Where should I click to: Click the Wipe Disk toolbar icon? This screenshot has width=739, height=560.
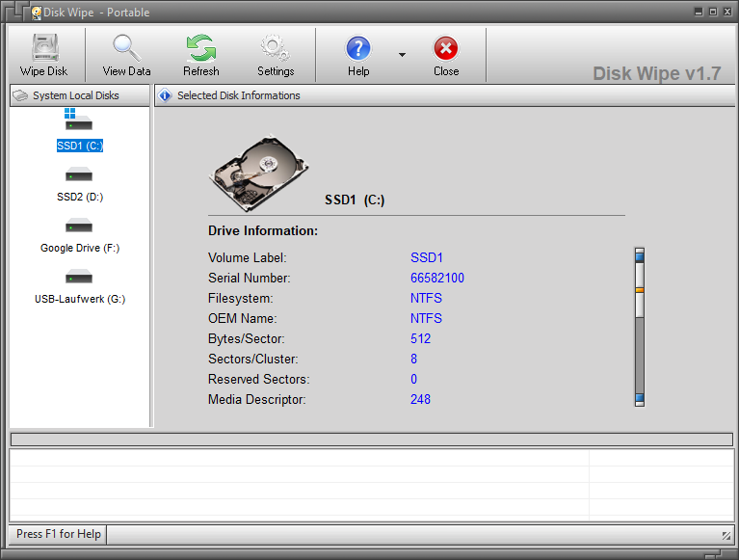(45, 47)
